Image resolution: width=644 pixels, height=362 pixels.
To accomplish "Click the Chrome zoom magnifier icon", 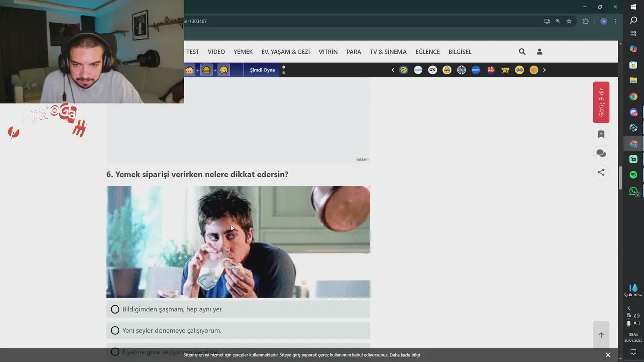I will click(x=558, y=21).
